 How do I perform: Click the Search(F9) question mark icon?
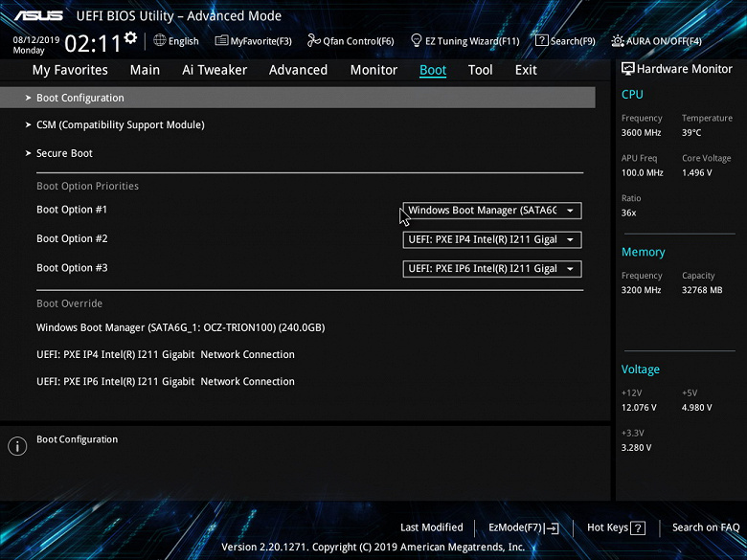click(542, 40)
